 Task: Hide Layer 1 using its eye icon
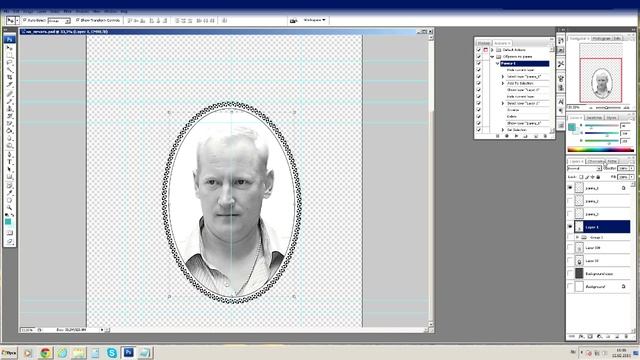point(570,227)
